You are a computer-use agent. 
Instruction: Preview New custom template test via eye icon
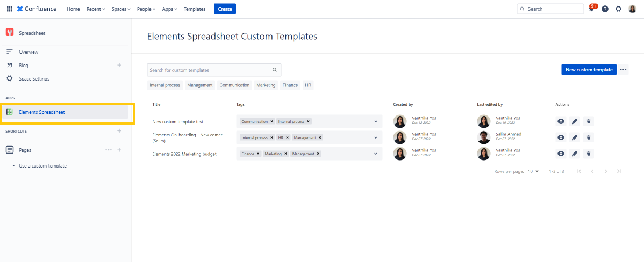pyautogui.click(x=561, y=121)
